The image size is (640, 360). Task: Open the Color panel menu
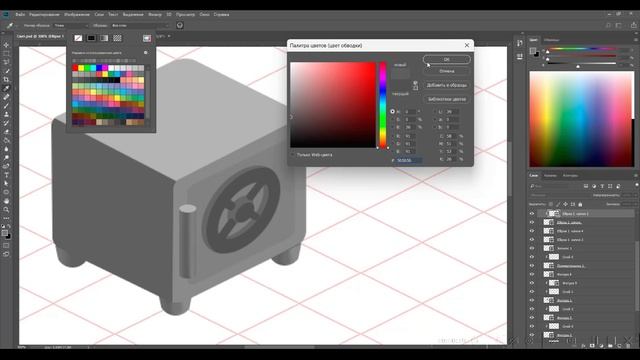[x=636, y=40]
